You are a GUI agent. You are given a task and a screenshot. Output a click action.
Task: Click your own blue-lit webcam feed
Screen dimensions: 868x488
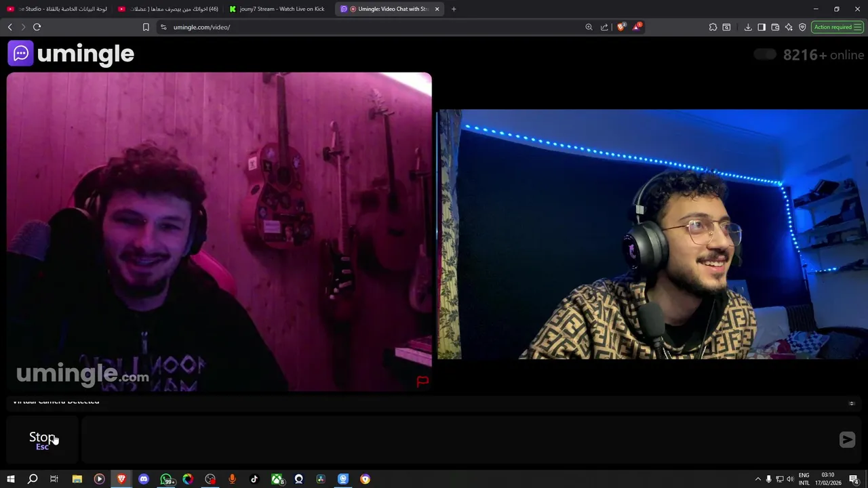[x=652, y=234]
